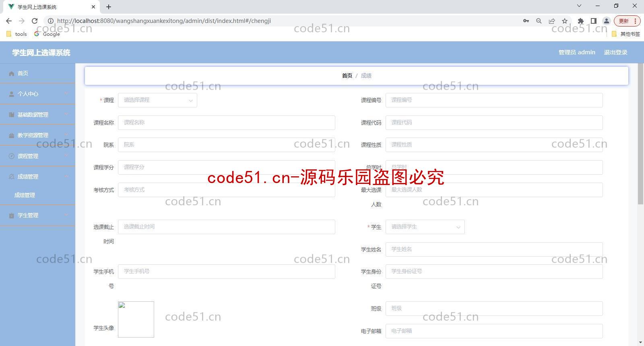Focus the 最大选课人数 input field
This screenshot has width=644, height=346.
tap(494, 190)
